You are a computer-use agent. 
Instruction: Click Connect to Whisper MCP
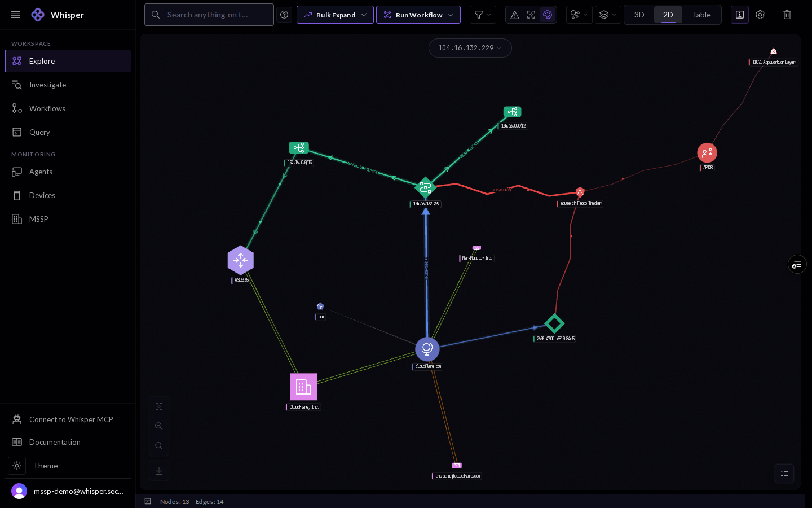[68, 419]
